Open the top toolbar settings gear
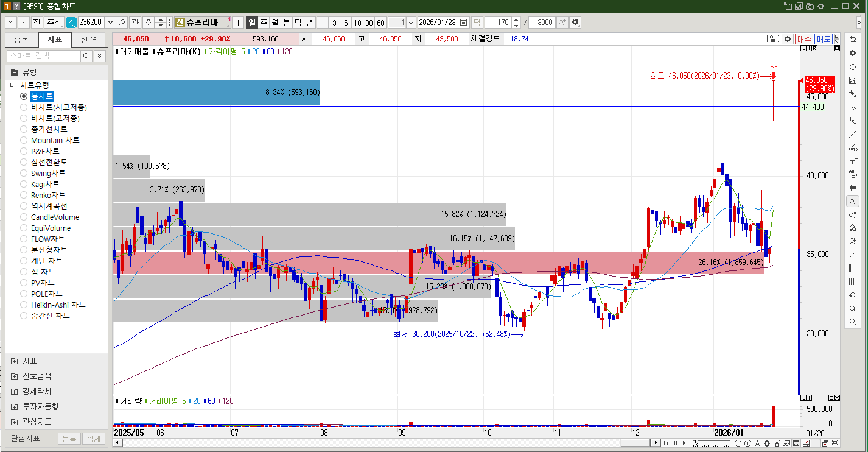 pyautogui.click(x=575, y=23)
